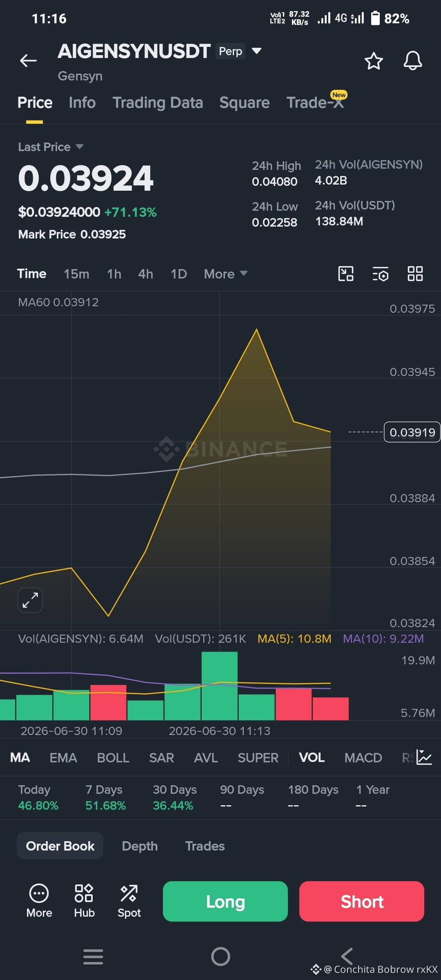Switch to the Depth tab

(140, 846)
